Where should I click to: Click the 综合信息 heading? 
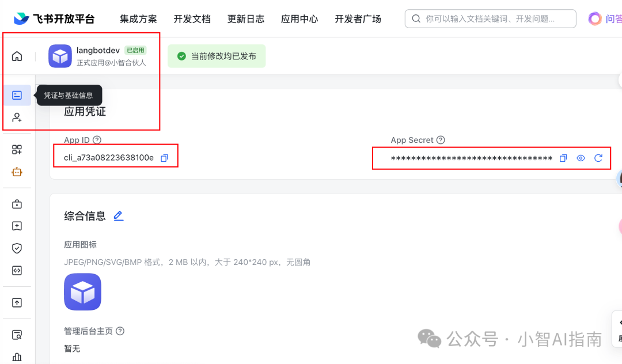pos(85,216)
